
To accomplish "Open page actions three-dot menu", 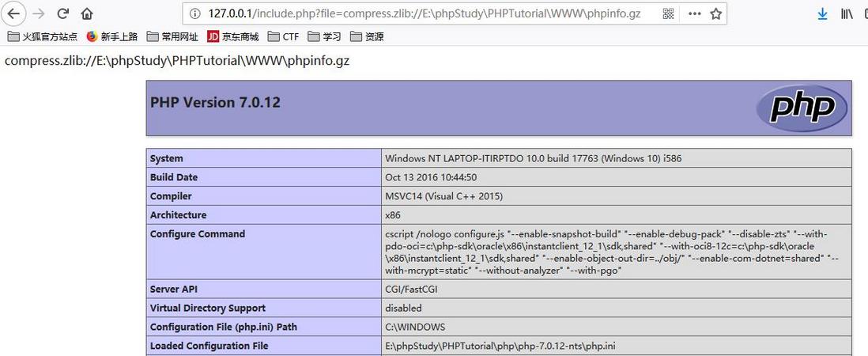I will [694, 13].
